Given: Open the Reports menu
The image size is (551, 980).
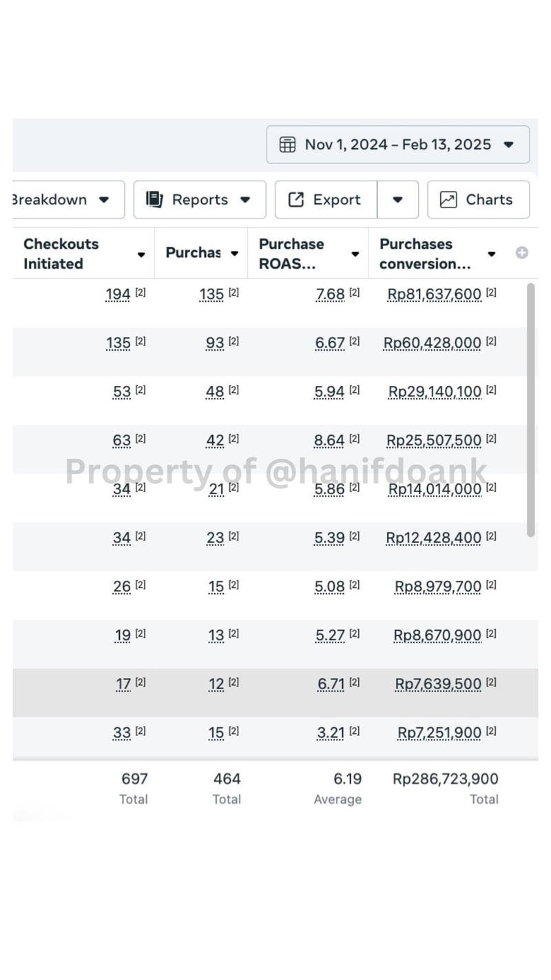Looking at the screenshot, I should coord(200,200).
